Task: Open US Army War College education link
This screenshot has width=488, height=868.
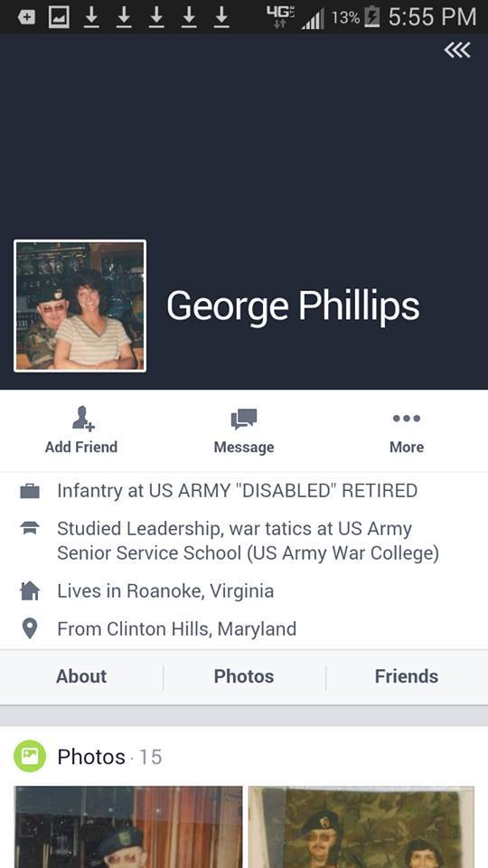Action: pos(248,541)
